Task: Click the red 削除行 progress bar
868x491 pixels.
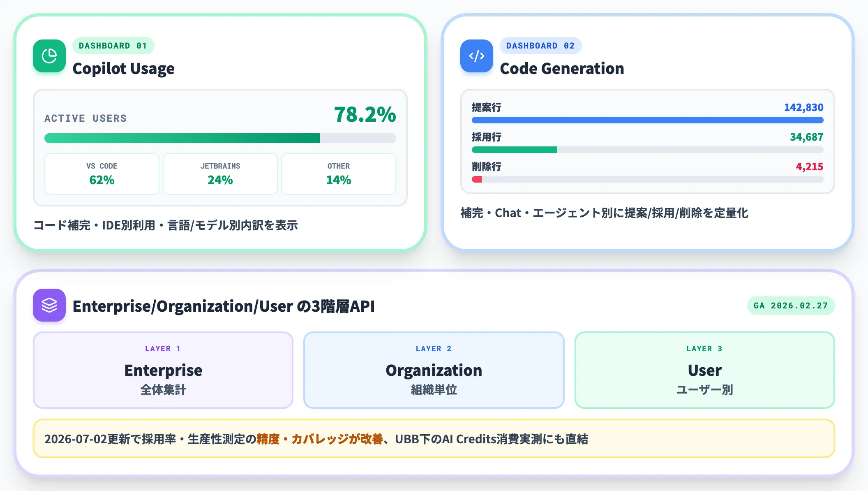Action: [x=648, y=179]
